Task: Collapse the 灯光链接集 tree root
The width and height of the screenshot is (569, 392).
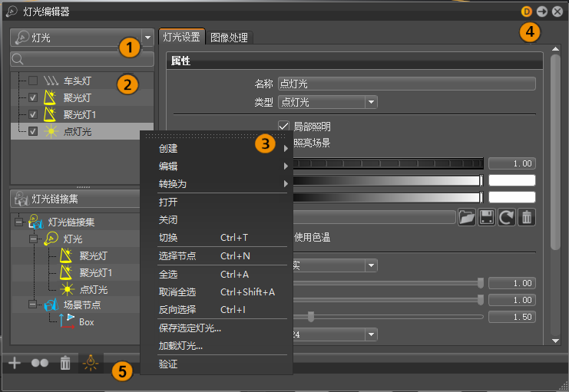Action: click(19, 222)
